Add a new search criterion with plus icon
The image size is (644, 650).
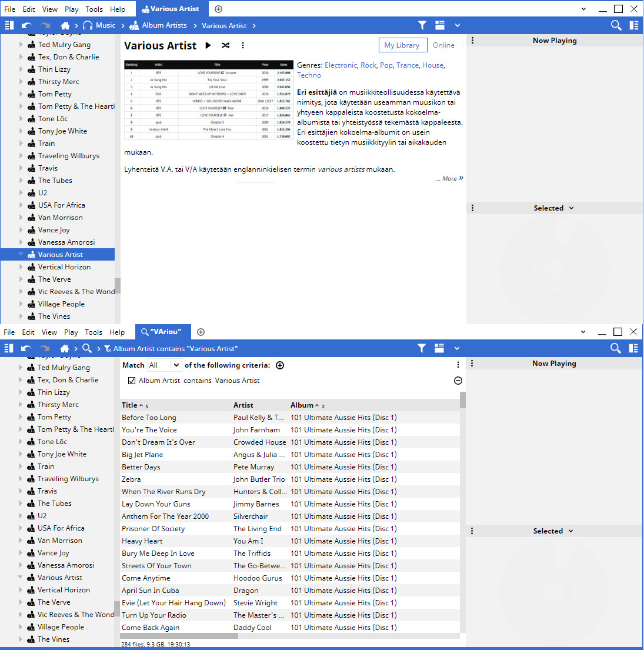pyautogui.click(x=280, y=365)
